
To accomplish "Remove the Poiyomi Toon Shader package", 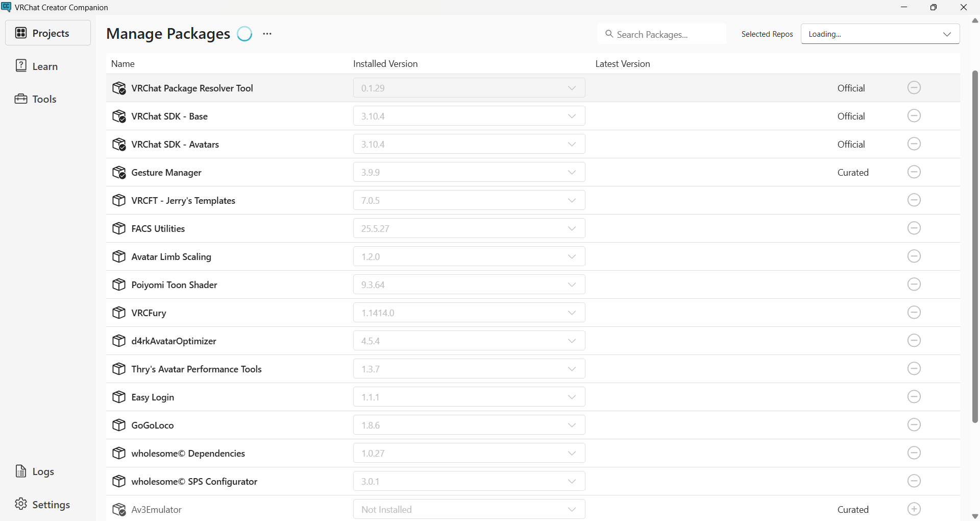I will (x=914, y=285).
